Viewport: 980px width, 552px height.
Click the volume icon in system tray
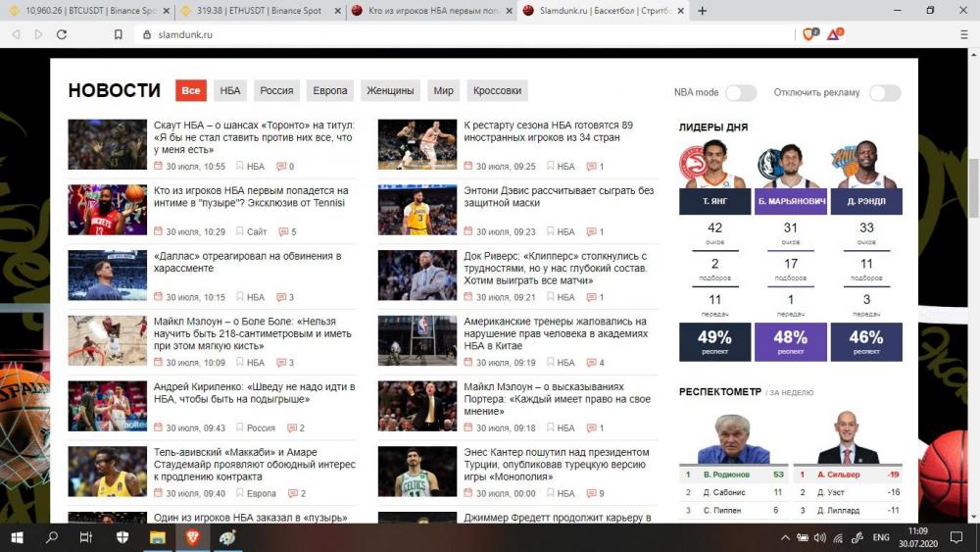pos(820,537)
